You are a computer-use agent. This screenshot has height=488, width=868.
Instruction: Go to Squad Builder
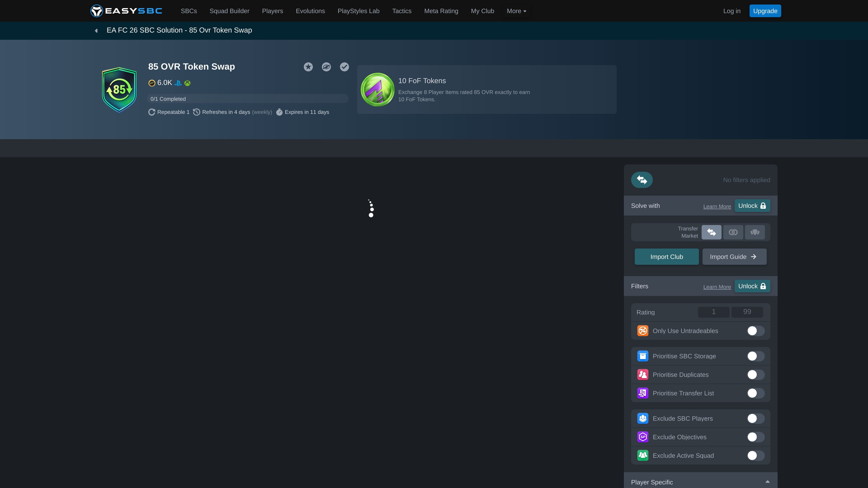[229, 11]
